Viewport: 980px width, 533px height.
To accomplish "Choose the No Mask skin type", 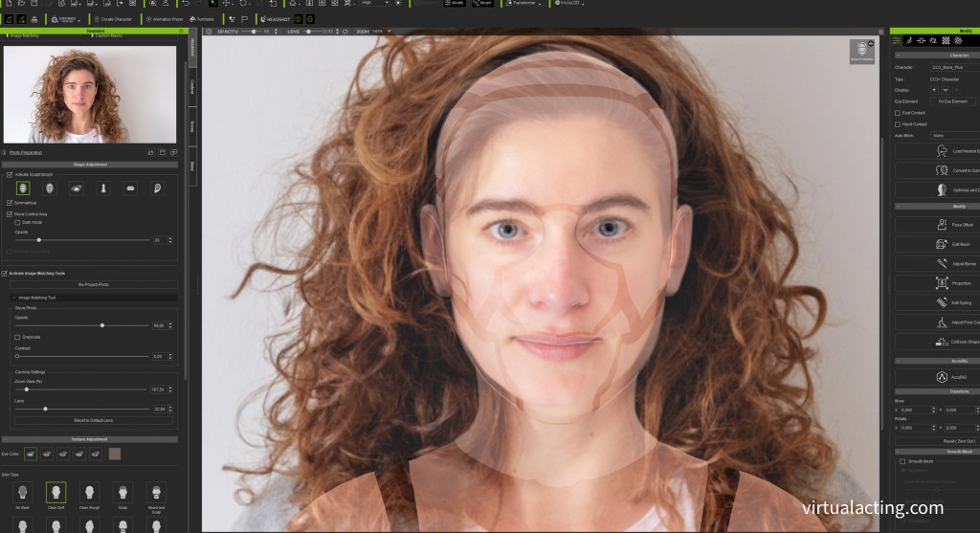I will (x=23, y=493).
